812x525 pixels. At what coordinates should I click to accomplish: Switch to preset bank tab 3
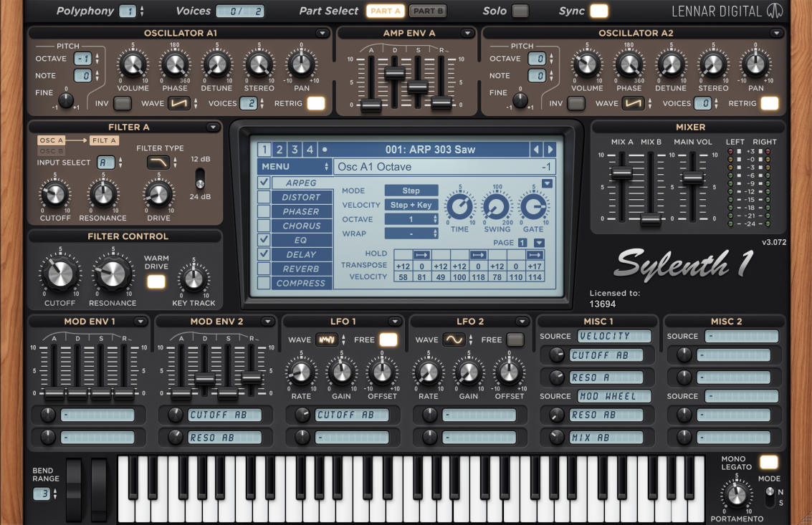click(x=295, y=150)
